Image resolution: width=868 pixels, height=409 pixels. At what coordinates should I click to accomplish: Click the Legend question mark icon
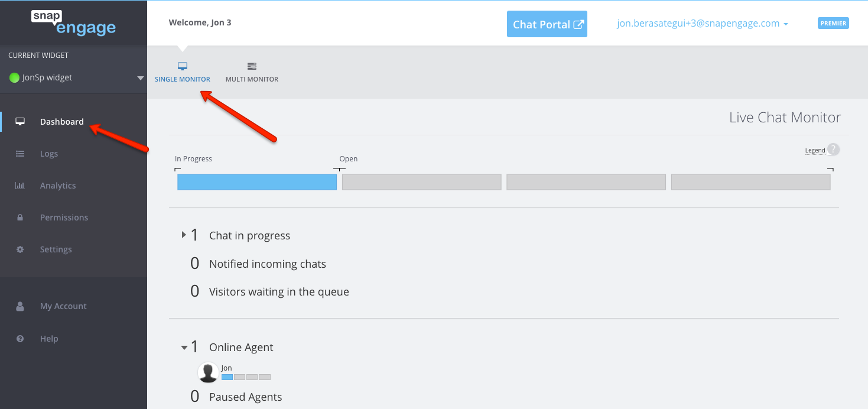tap(833, 150)
